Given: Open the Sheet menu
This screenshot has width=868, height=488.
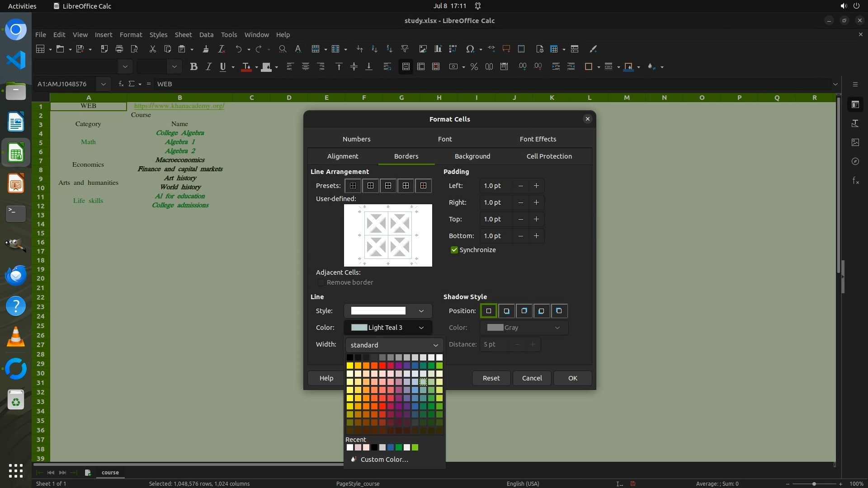Looking at the screenshot, I should pyautogui.click(x=183, y=35).
